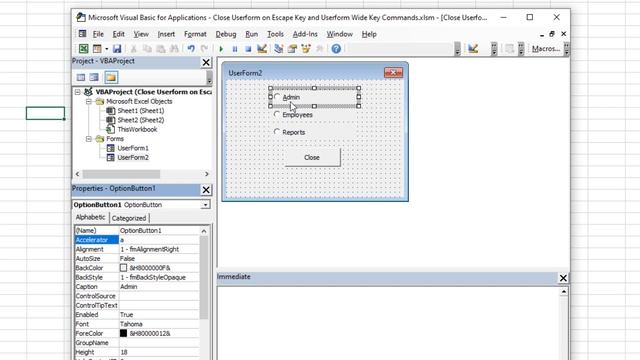Click the second Design Mode icon at right
The image size is (640, 360).
click(x=473, y=49)
